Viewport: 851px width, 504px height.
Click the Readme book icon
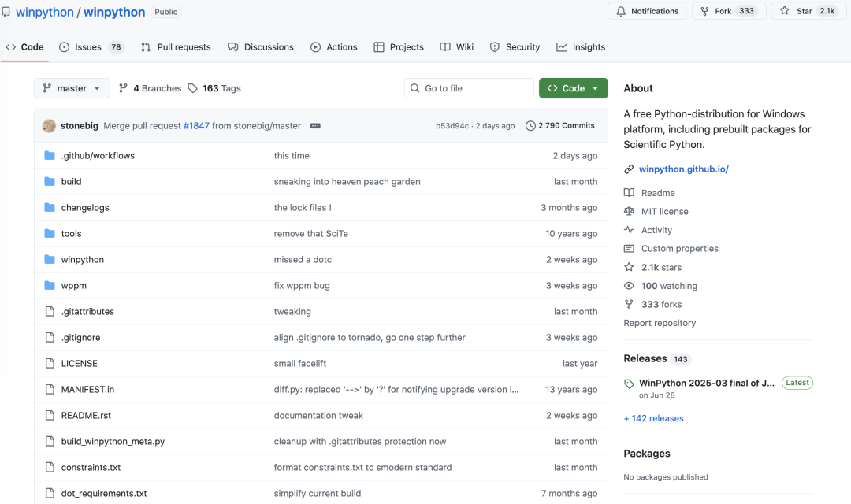629,193
